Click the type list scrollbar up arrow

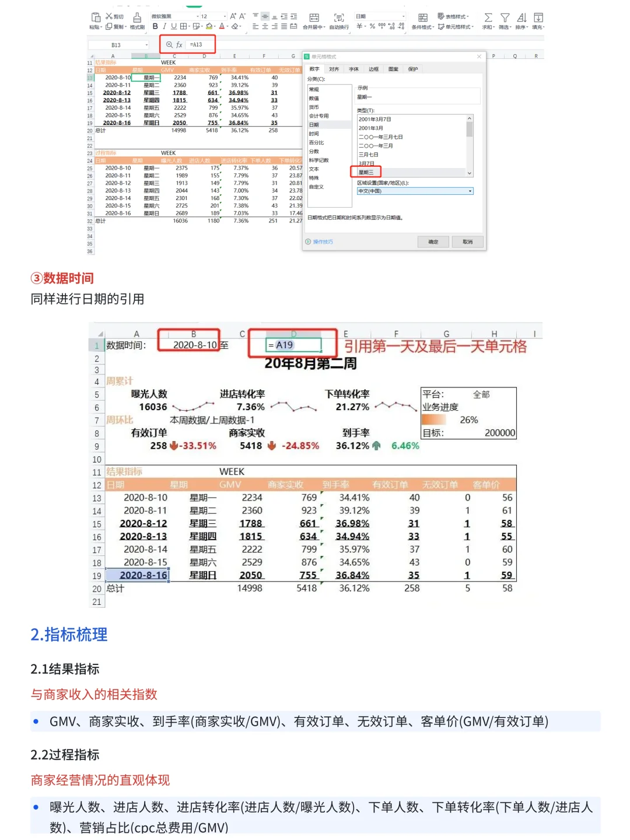point(470,118)
